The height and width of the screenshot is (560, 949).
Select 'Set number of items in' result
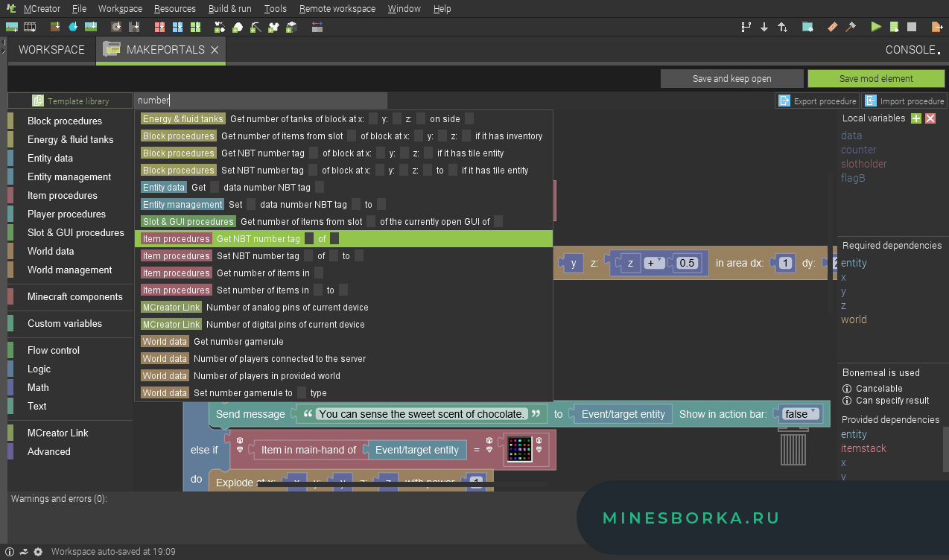[x=343, y=290]
